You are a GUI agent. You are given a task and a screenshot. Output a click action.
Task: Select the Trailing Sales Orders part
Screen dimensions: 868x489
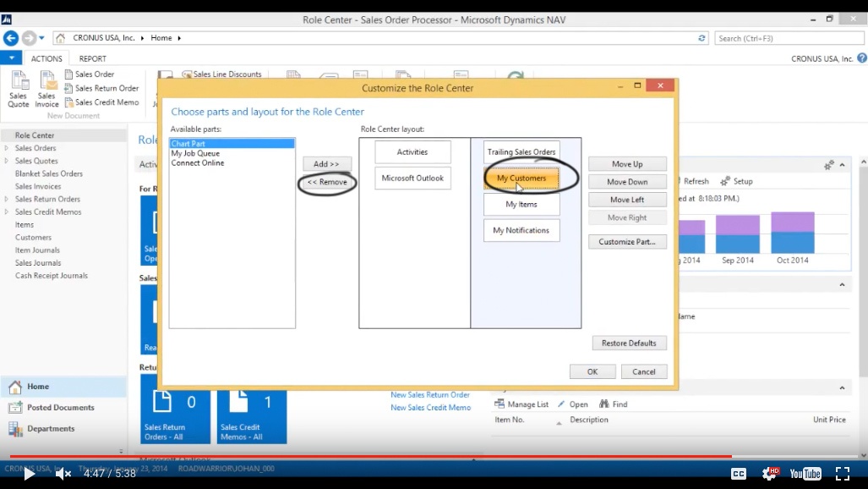click(x=521, y=152)
